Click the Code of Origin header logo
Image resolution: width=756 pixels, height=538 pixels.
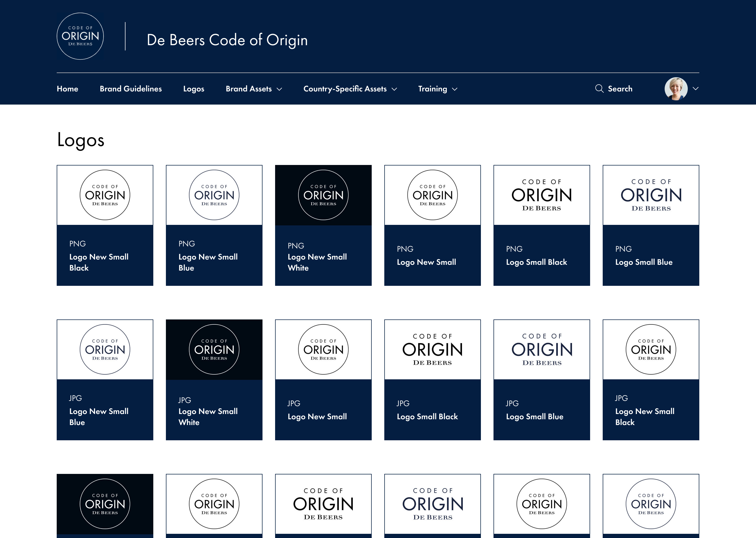point(80,36)
